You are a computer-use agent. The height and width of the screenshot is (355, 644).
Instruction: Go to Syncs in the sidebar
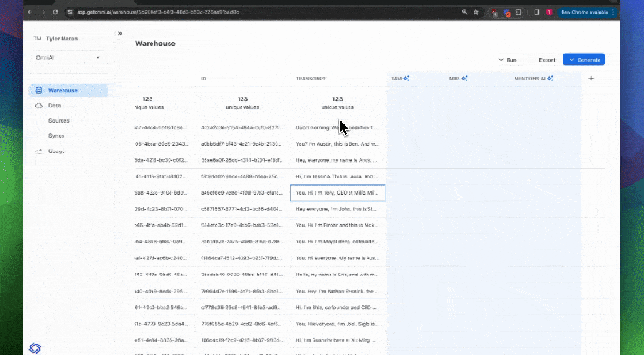click(x=56, y=135)
